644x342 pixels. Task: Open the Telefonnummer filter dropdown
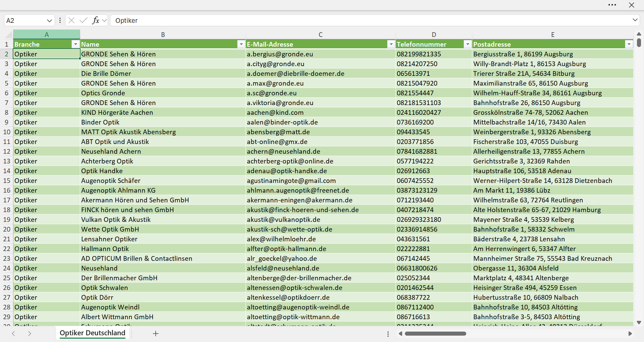468,44
